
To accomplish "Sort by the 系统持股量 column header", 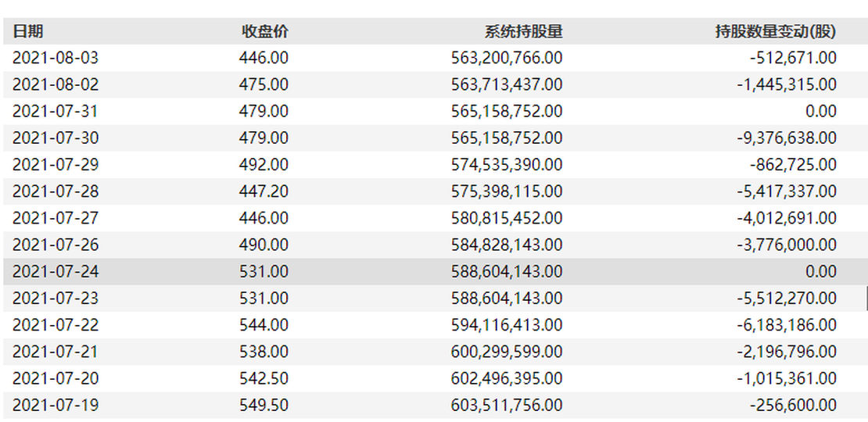I will click(523, 31).
